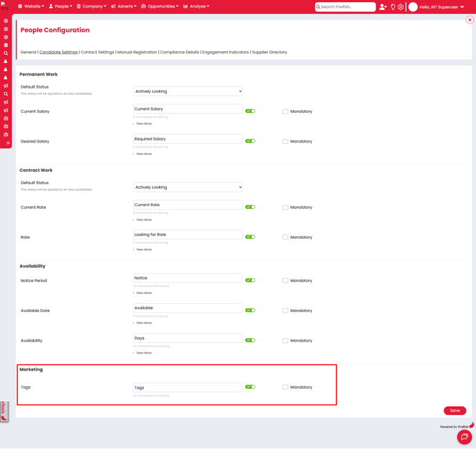Open the settings gear in top bar
476x449 pixels.
[401, 7]
